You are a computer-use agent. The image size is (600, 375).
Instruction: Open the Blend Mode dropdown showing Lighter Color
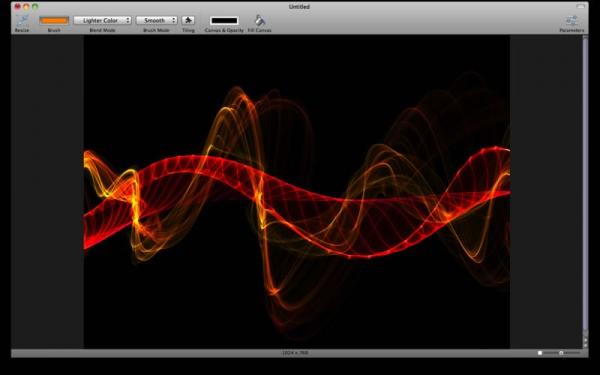tap(103, 20)
